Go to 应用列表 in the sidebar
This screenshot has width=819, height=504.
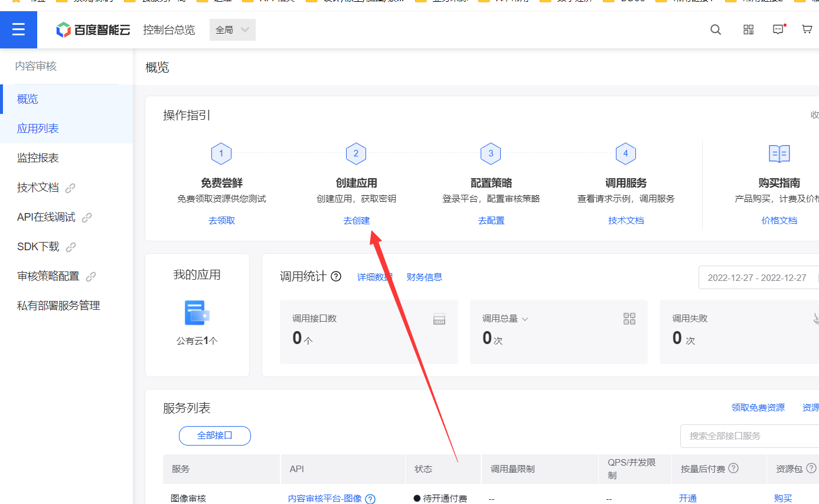pos(66,129)
